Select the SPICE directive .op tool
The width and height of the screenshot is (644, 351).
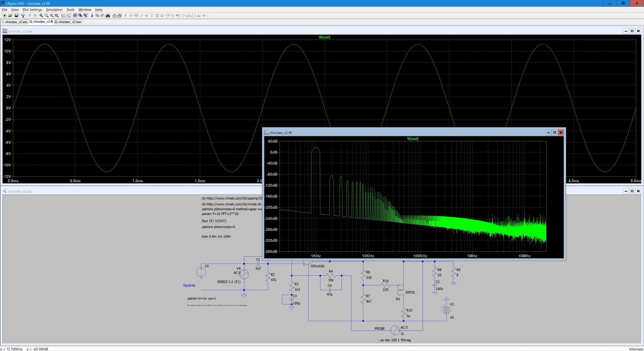tap(204, 16)
